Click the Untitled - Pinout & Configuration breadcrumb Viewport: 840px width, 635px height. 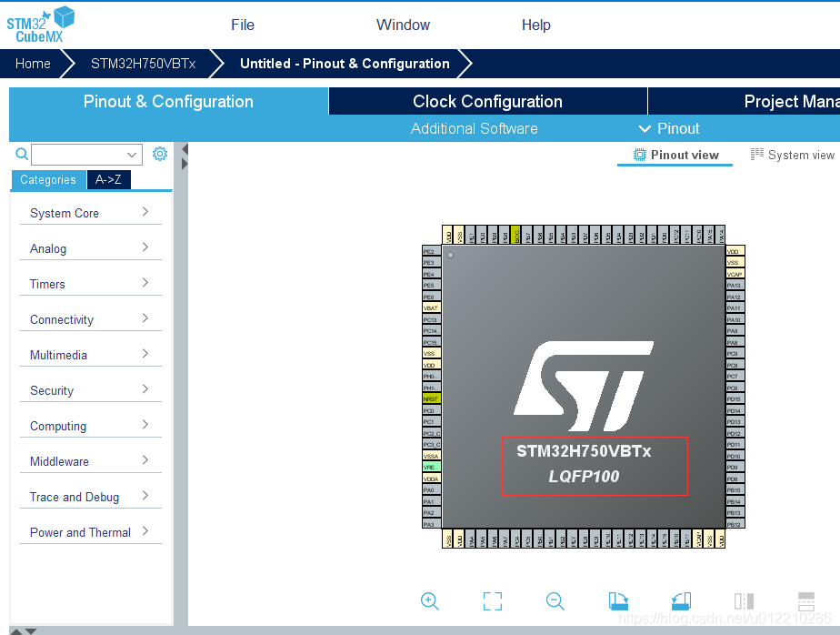tap(345, 64)
